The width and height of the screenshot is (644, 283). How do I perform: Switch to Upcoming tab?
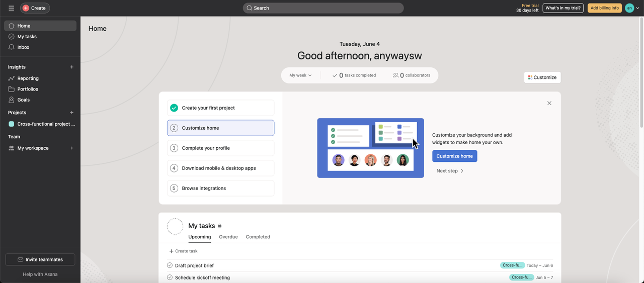[x=200, y=237]
